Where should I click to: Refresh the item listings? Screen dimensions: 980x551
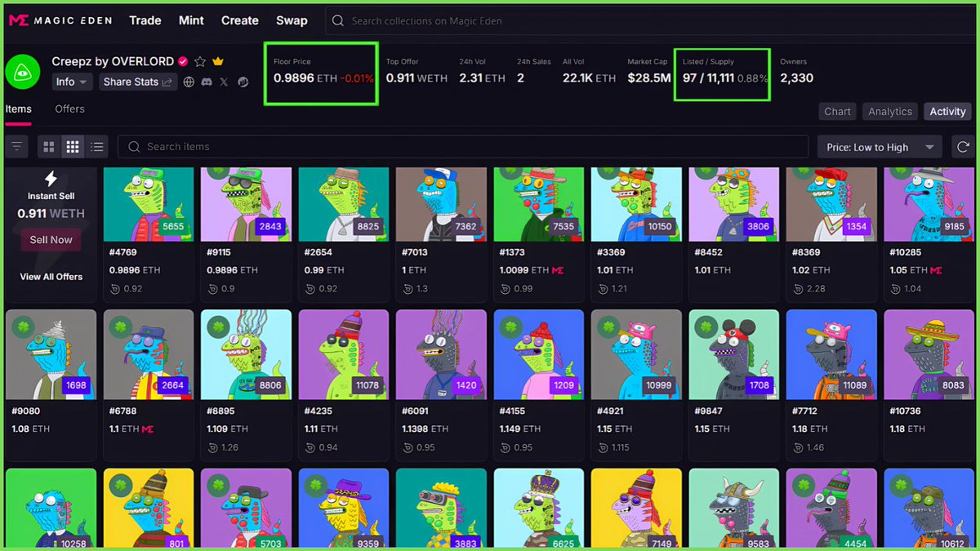[964, 147]
